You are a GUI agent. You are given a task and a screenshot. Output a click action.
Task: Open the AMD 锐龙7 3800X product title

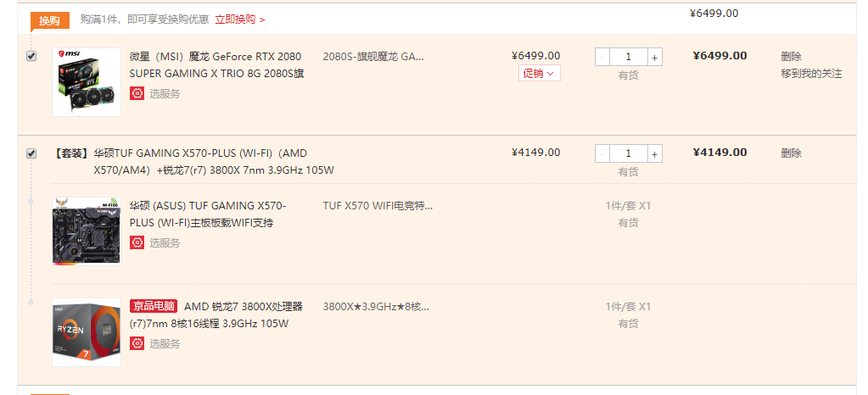243,307
